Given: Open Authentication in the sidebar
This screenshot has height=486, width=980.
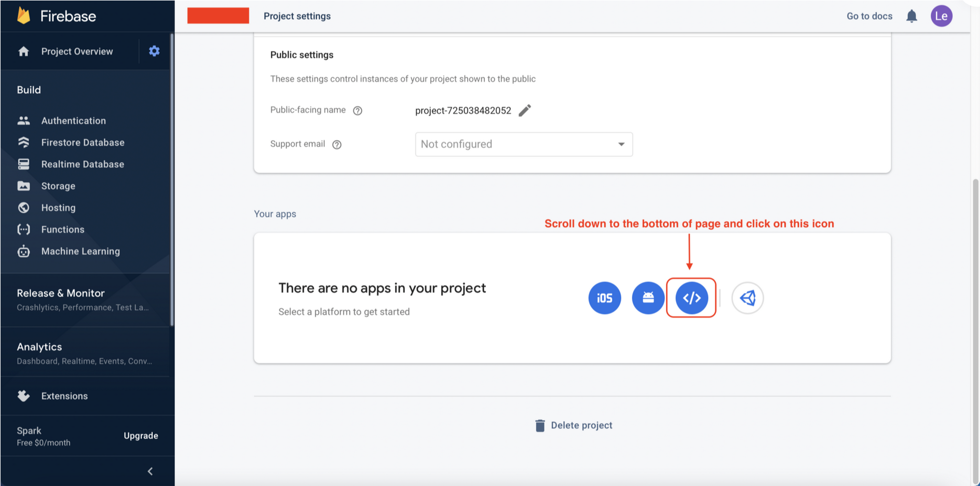Looking at the screenshot, I should click(73, 120).
